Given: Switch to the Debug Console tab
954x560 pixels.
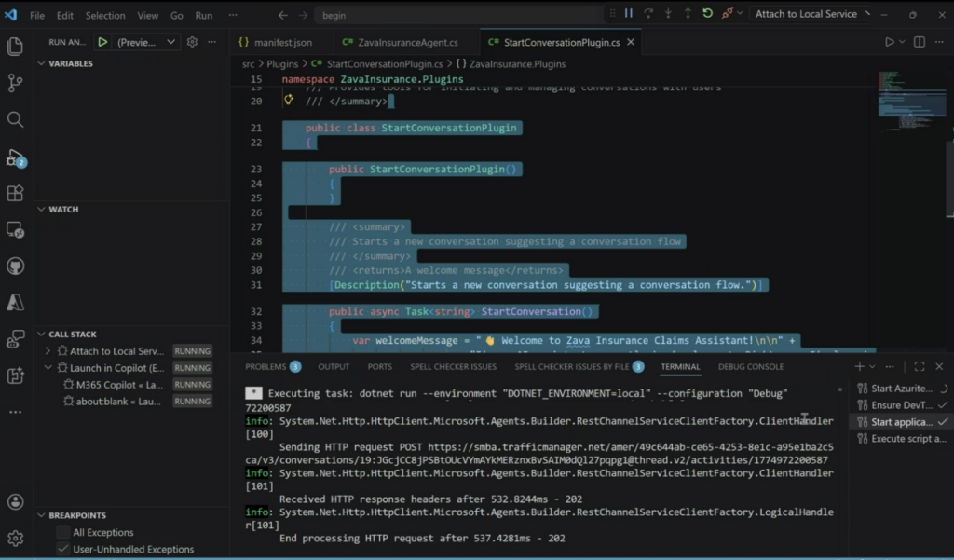Looking at the screenshot, I should [x=751, y=367].
